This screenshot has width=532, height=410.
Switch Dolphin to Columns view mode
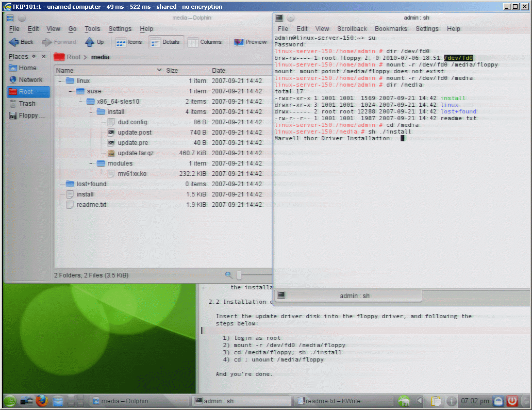(x=205, y=42)
